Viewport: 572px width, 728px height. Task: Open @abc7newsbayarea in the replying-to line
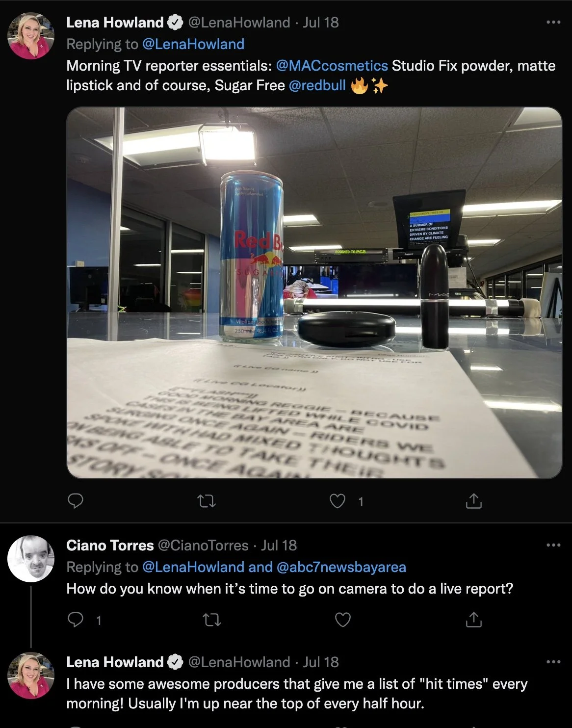point(341,567)
